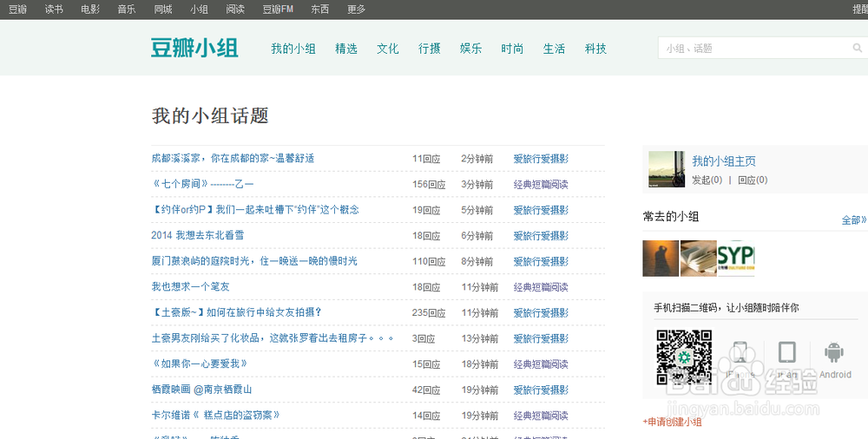Viewport: 868px width, 439px height.
Task: Open topic 【土豪版~】如何在旅行中给女友拍摄?
Action: pyautogui.click(x=236, y=312)
